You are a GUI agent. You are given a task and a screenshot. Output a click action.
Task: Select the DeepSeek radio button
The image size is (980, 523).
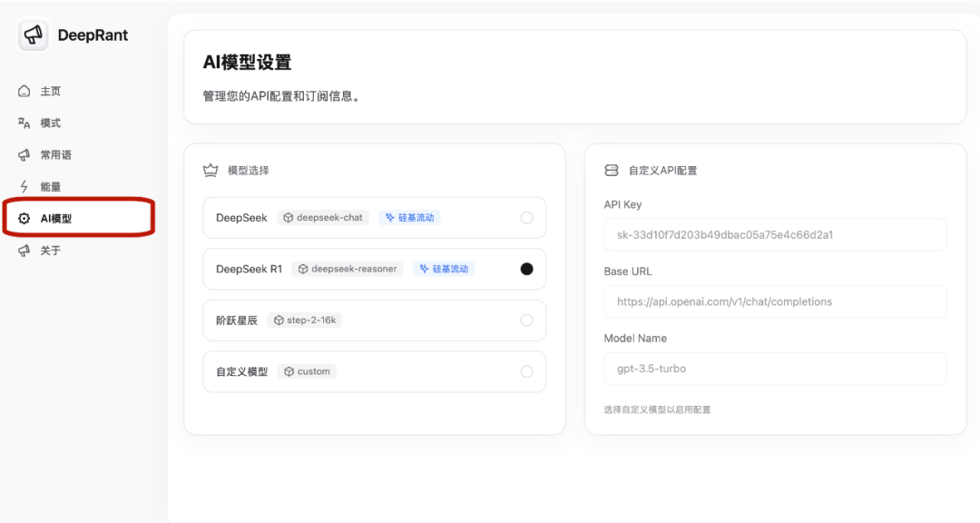pos(527,218)
